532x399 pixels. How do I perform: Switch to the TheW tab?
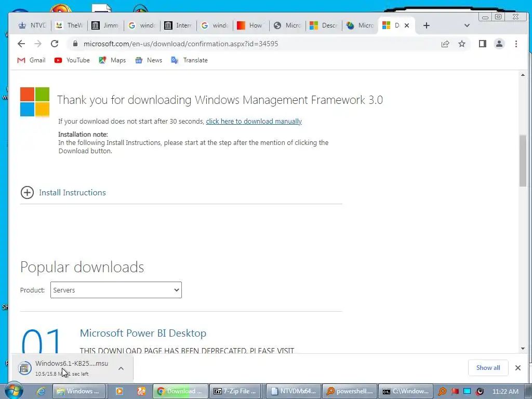point(69,25)
